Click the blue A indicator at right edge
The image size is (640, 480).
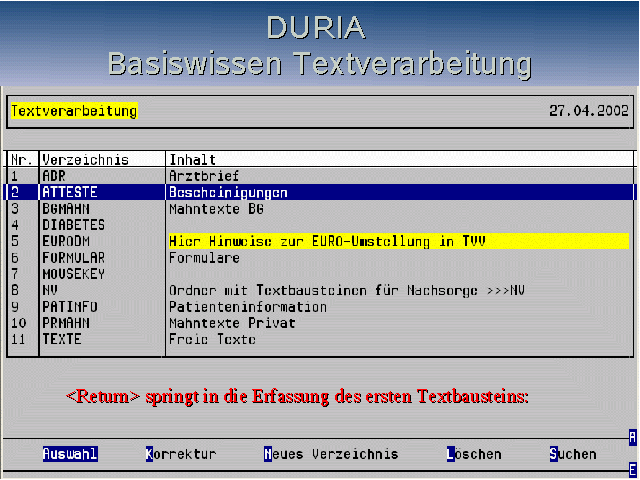(632, 438)
